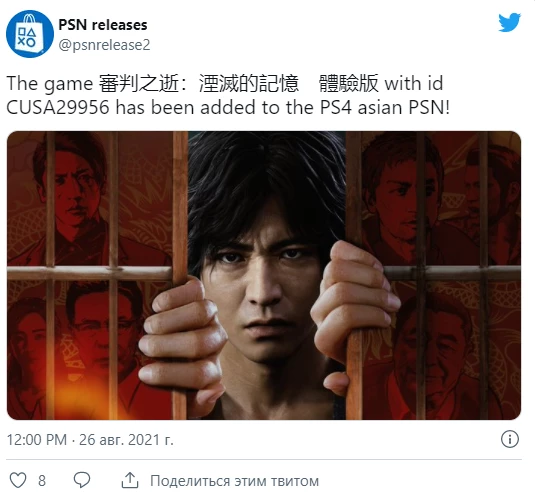This screenshot has width=535, height=500.
Task: Click the PSN releases display name
Action: pyautogui.click(x=103, y=25)
